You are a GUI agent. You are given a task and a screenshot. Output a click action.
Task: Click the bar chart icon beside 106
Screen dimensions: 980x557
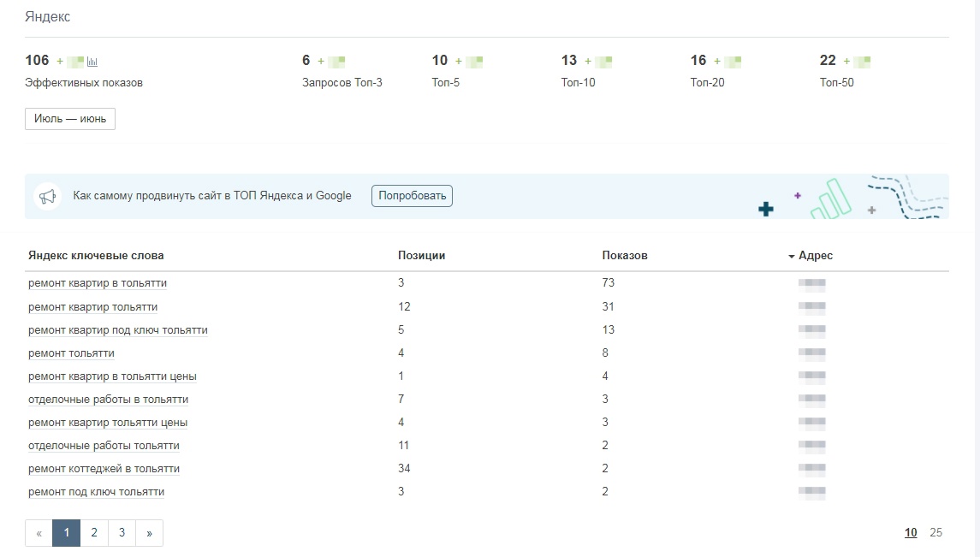coord(92,62)
